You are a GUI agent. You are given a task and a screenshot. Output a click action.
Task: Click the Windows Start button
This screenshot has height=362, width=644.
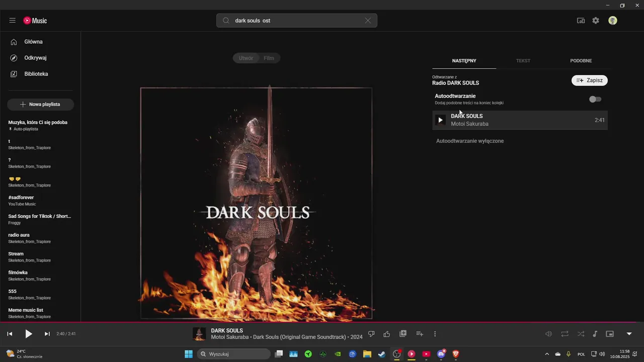[x=189, y=354]
